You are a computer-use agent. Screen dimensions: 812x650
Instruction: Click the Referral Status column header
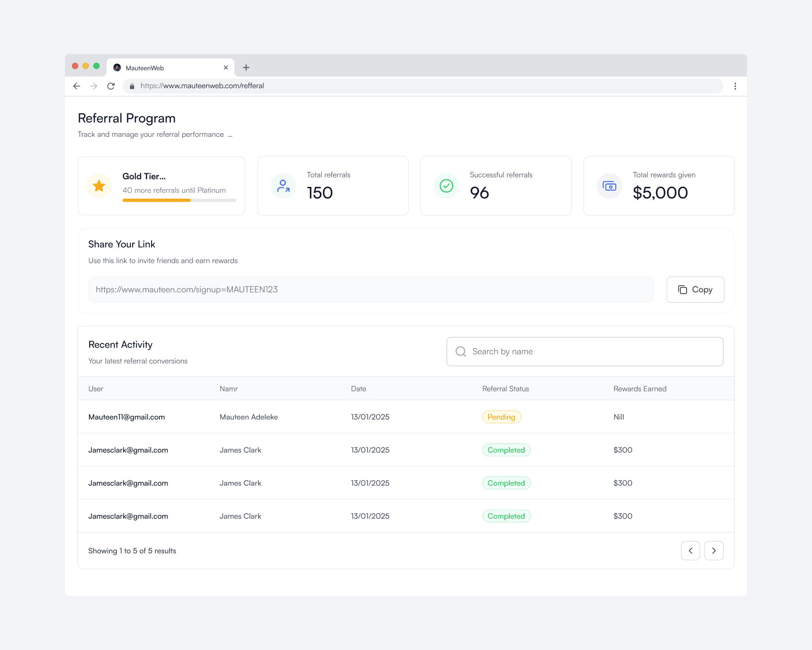[x=506, y=389]
